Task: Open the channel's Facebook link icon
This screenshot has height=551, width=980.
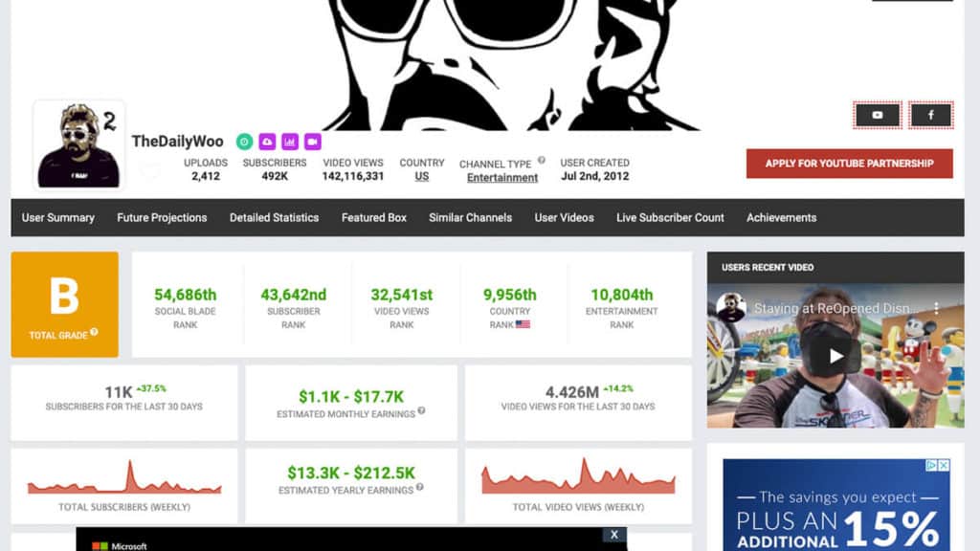Action: (x=930, y=115)
